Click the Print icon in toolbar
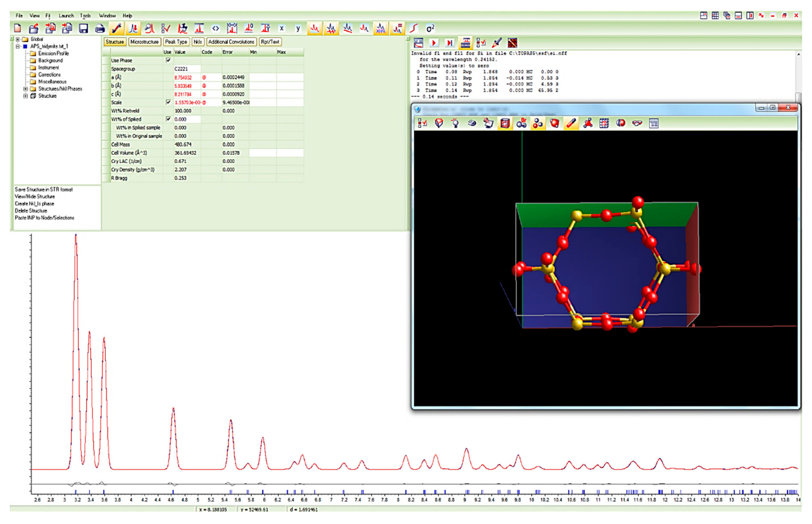The height and width of the screenshot is (524, 812). click(x=100, y=28)
